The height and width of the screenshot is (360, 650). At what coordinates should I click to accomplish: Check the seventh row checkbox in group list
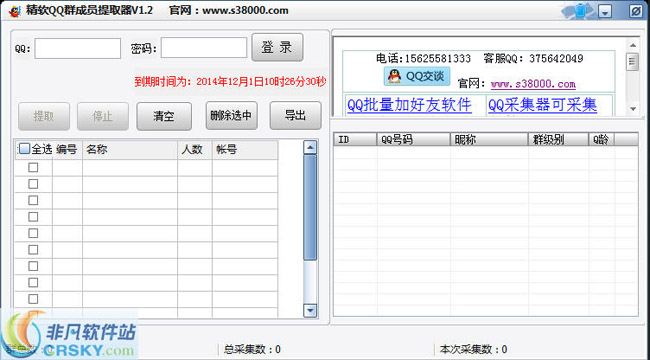coord(33,266)
